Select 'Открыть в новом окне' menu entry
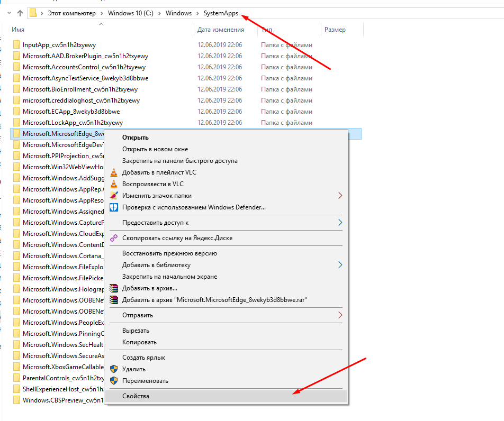 click(x=227, y=149)
